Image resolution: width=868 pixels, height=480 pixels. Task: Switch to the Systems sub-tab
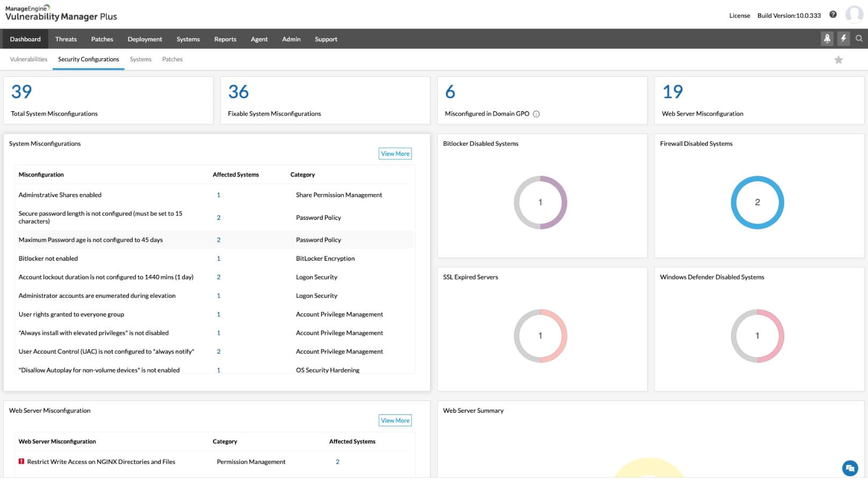(x=140, y=59)
